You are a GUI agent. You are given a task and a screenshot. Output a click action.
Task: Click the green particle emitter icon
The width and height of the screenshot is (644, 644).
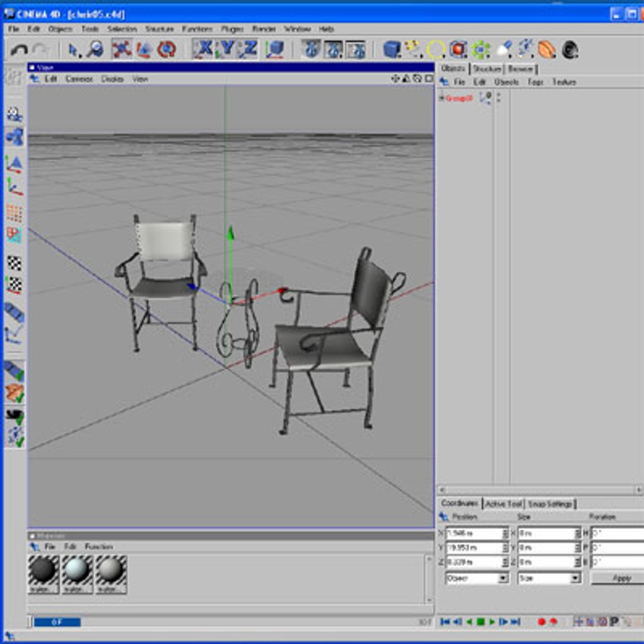(480, 49)
